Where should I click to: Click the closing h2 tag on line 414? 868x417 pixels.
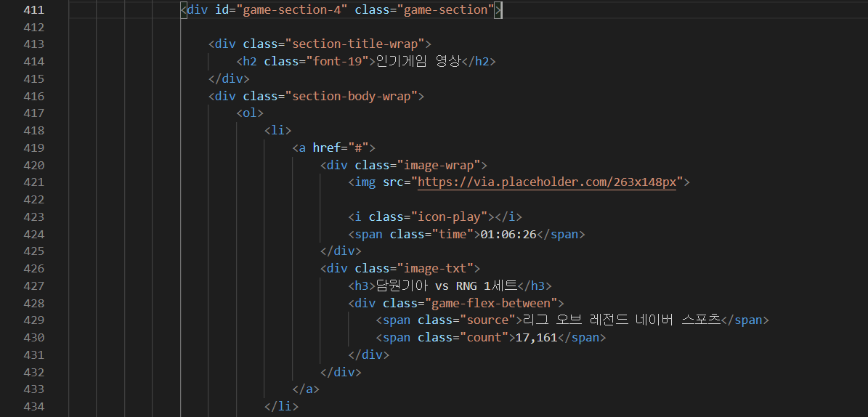pyautogui.click(x=478, y=62)
